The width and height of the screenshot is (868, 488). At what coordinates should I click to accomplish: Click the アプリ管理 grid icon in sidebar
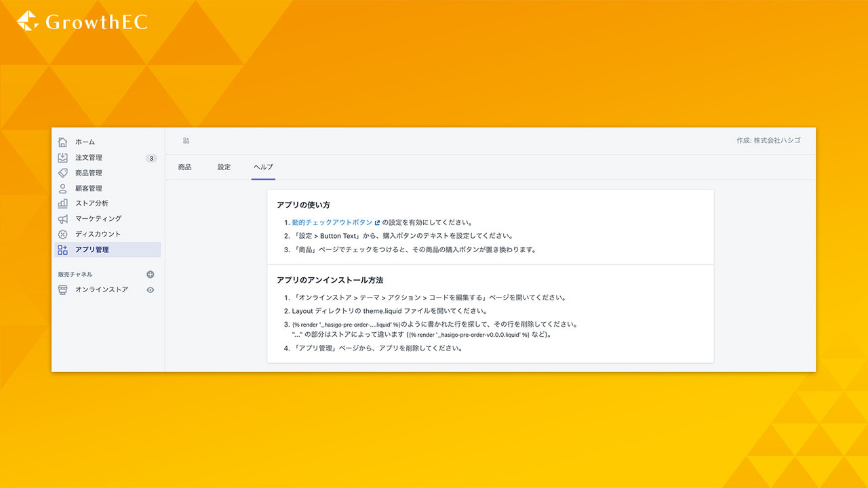click(62, 249)
